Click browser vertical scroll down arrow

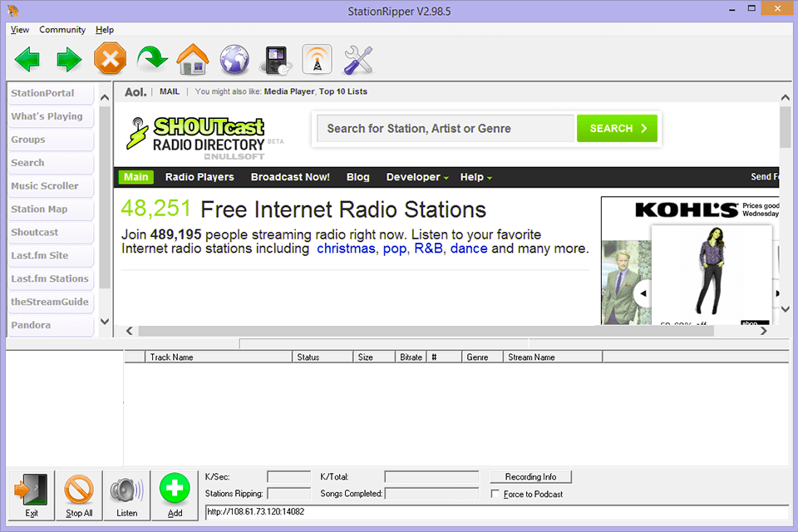pos(786,309)
